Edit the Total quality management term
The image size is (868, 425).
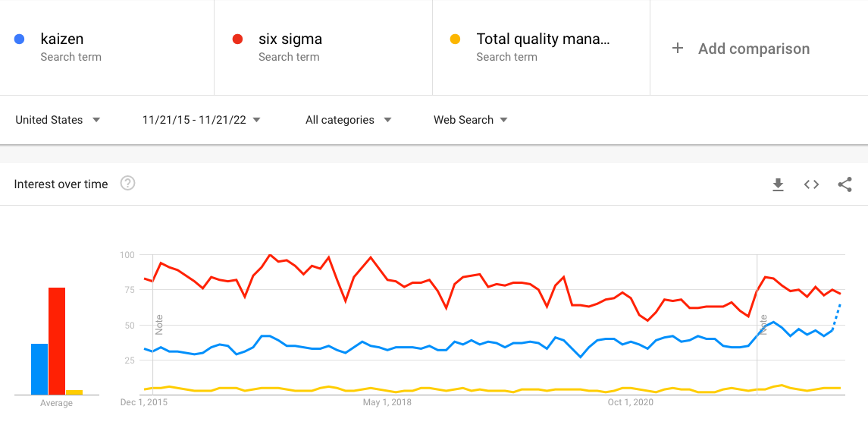point(543,39)
